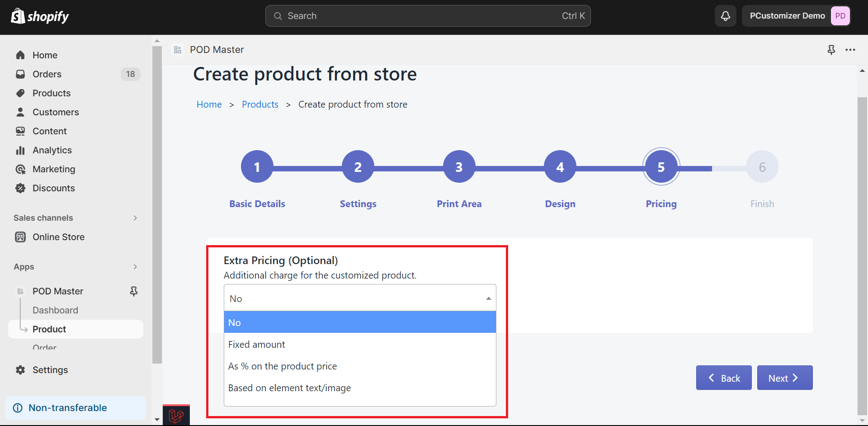Choose 'Based on element text/image'

pyautogui.click(x=360, y=388)
